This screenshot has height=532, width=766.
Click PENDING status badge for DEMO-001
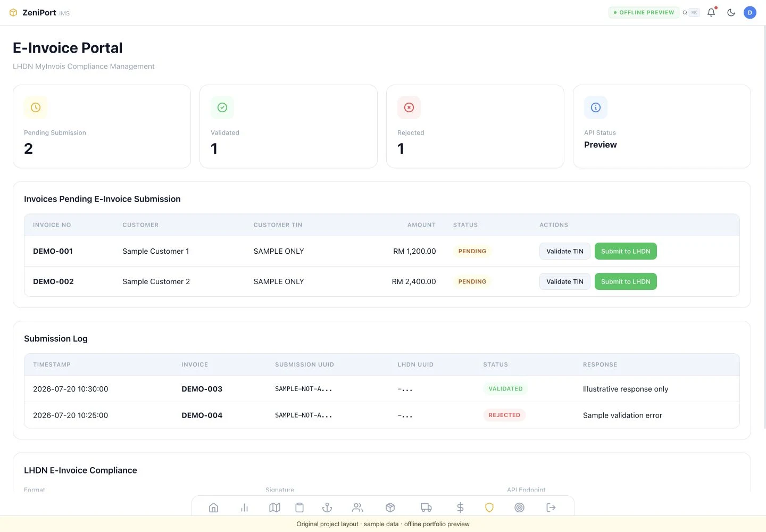(472, 251)
